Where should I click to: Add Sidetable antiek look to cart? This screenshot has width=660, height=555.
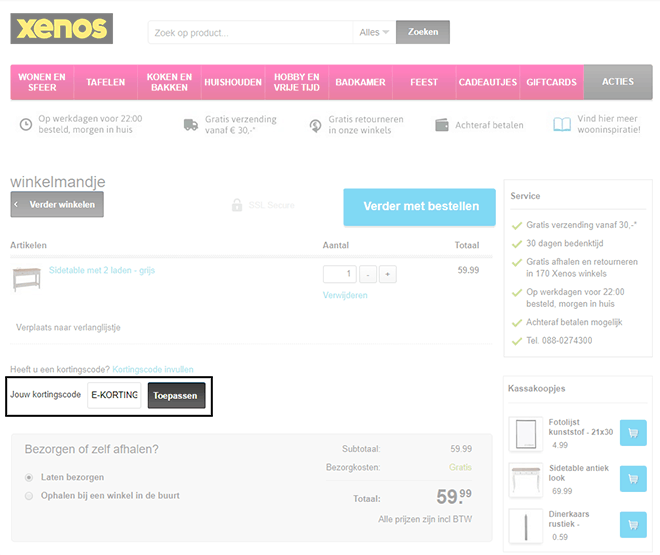click(x=633, y=479)
